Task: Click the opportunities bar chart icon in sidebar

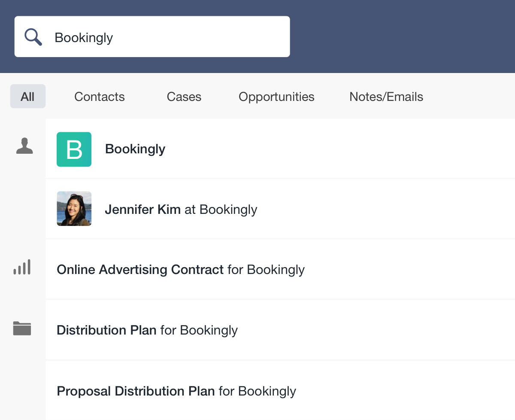Action: [x=22, y=267]
